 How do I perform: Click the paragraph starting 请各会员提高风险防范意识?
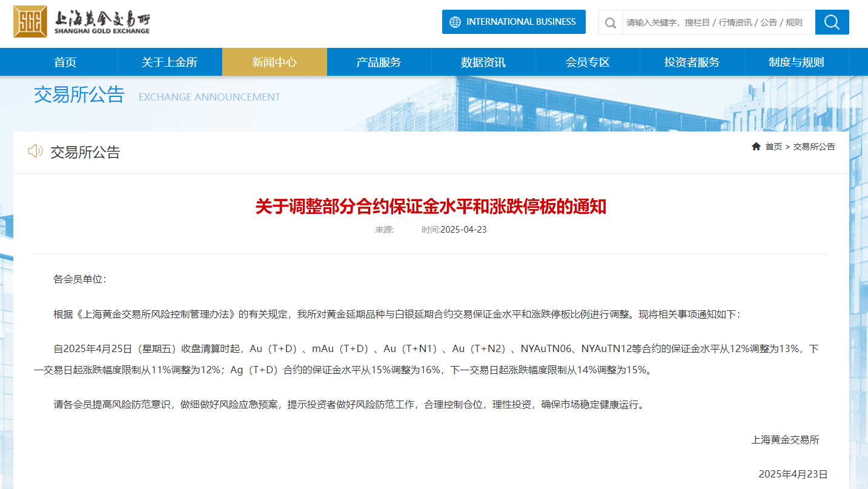350,405
